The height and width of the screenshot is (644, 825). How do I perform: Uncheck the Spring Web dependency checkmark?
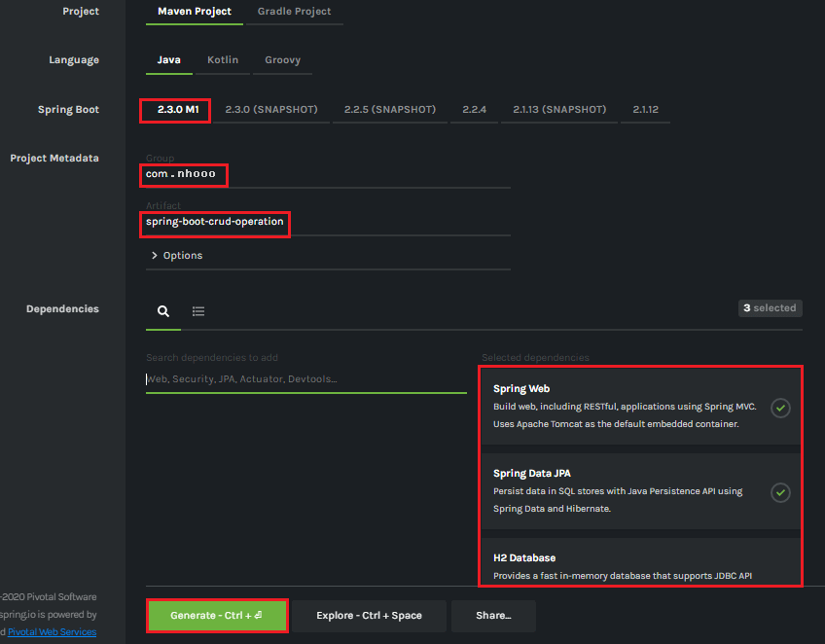[x=780, y=408]
